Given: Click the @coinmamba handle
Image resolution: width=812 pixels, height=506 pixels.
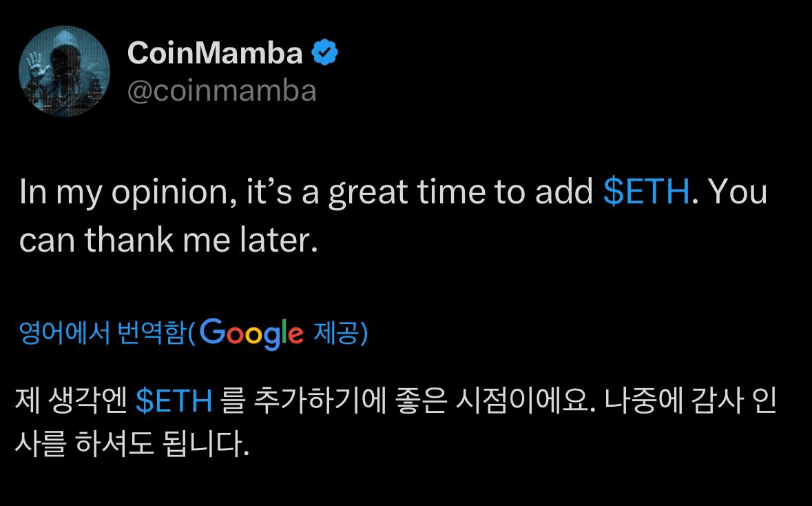Looking at the screenshot, I should [222, 88].
